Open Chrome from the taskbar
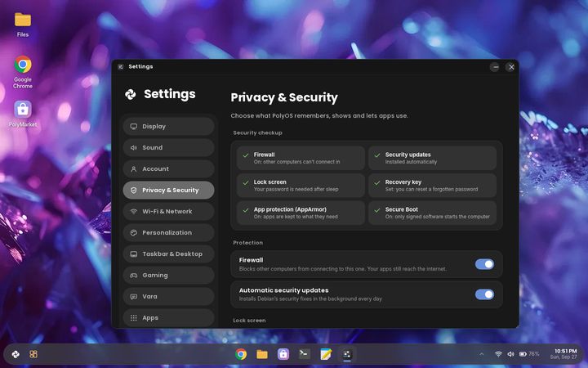Image resolution: width=588 pixels, height=368 pixels. pos(241,354)
